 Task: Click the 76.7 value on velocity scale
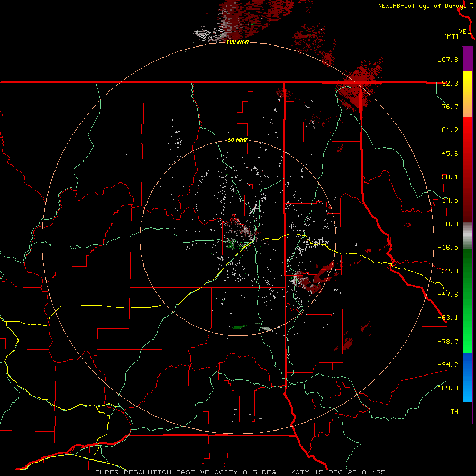(450, 106)
